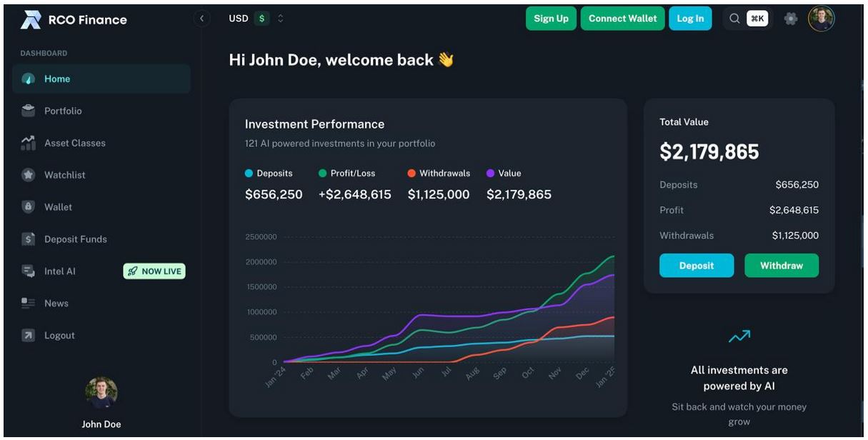Screen dimensions: 868x440
Task: Click the Wallet lock icon
Action: (29, 207)
